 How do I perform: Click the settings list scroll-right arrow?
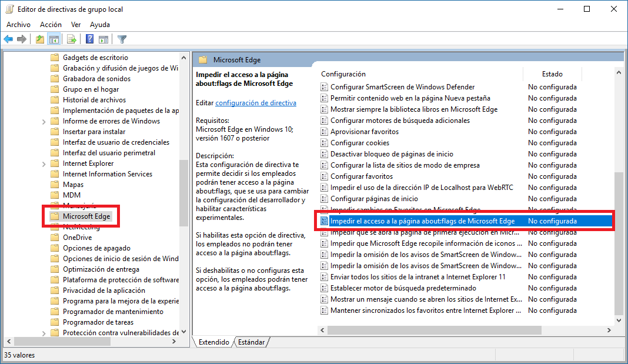(x=609, y=330)
